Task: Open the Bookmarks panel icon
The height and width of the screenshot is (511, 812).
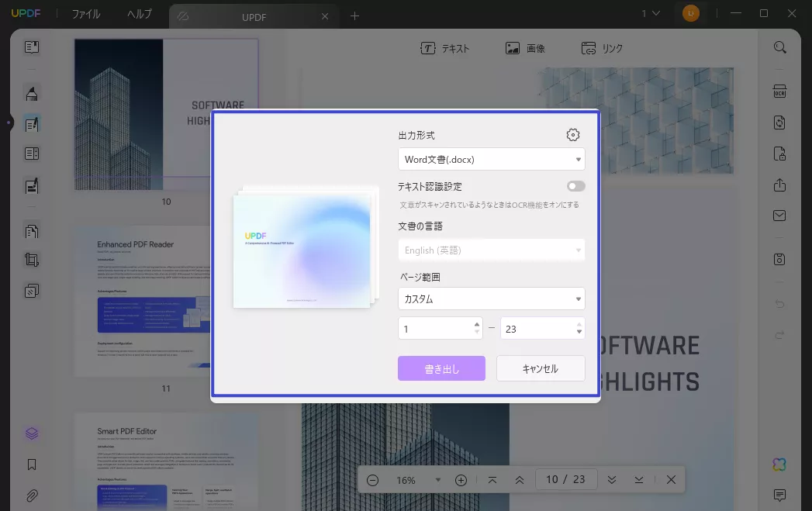Action: [32, 465]
